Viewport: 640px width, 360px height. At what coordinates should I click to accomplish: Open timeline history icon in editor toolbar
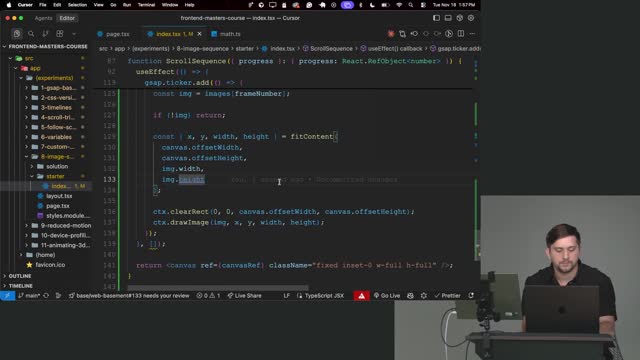pos(449,34)
